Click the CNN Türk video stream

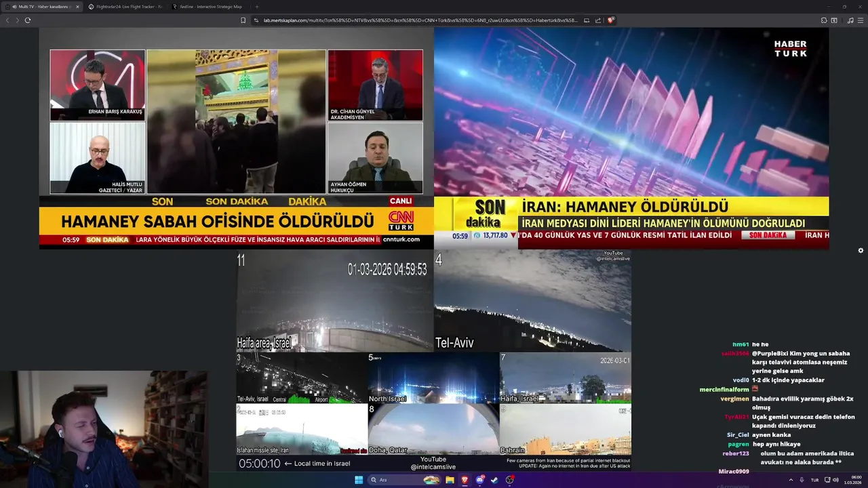(237, 138)
